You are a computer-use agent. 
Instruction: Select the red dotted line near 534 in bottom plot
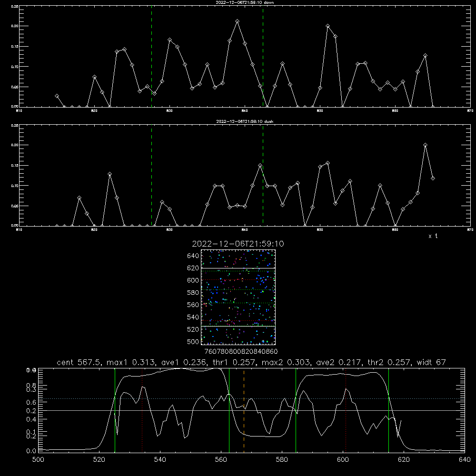point(142,410)
